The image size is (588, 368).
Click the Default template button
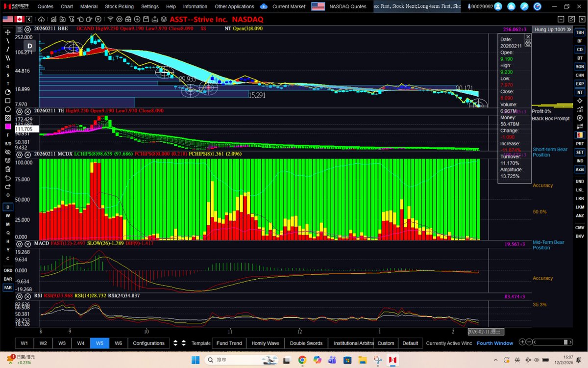pos(410,343)
